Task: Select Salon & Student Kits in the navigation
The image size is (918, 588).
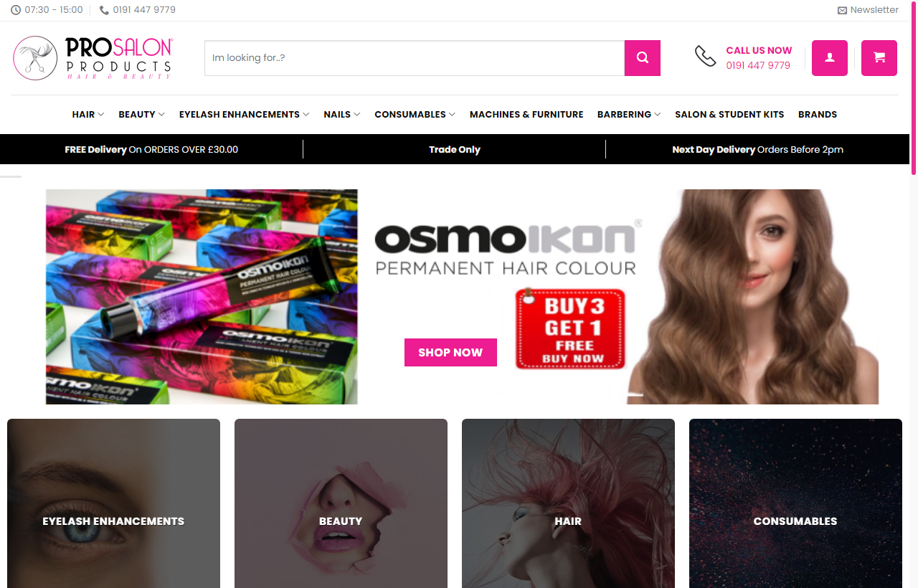Action: [x=729, y=114]
